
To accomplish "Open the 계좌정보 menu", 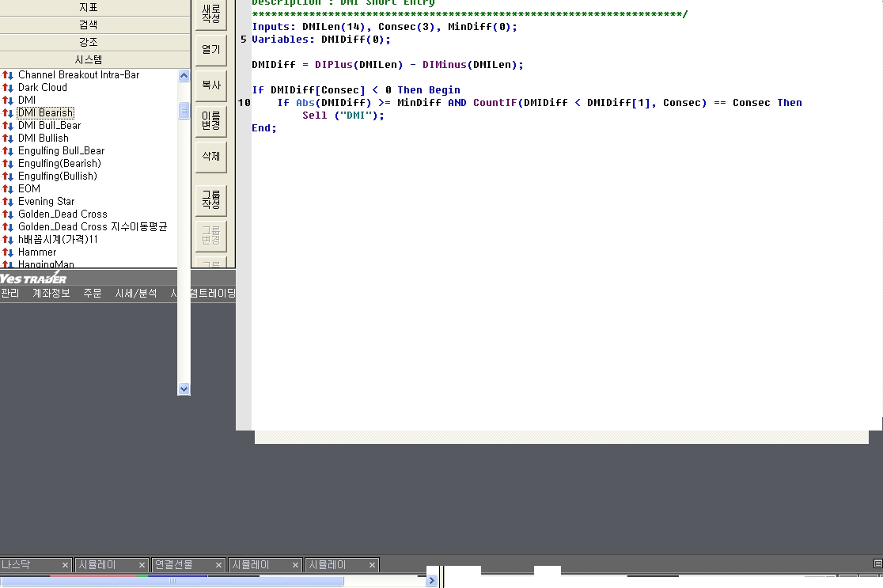I will pos(51,294).
